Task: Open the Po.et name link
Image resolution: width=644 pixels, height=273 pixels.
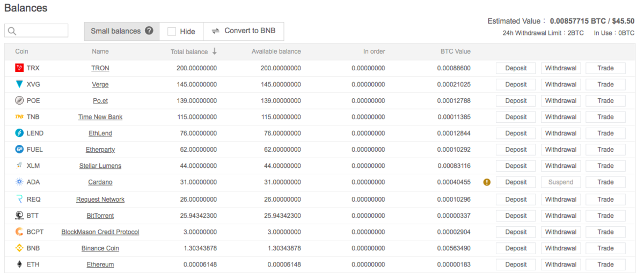Action: [x=100, y=101]
